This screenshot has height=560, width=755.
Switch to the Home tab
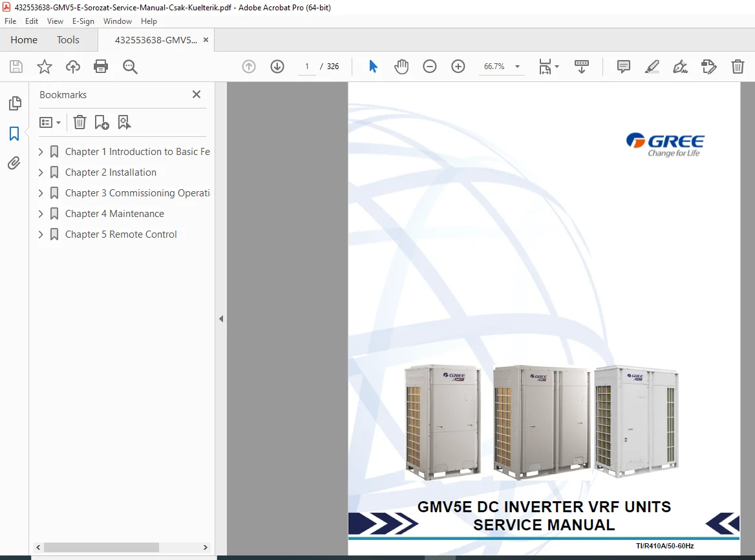pyautogui.click(x=24, y=40)
